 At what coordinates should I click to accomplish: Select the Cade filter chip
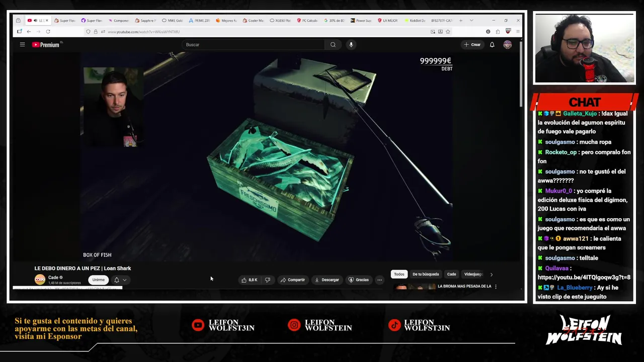coord(451,275)
